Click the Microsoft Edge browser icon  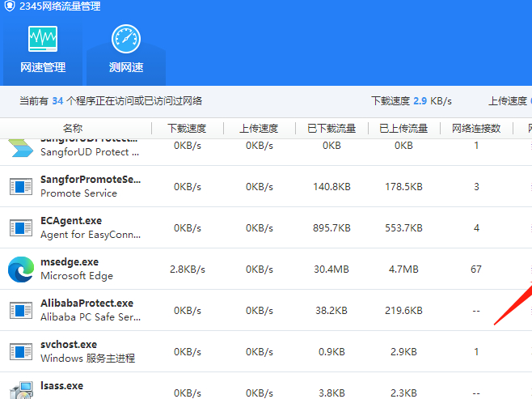pos(21,270)
